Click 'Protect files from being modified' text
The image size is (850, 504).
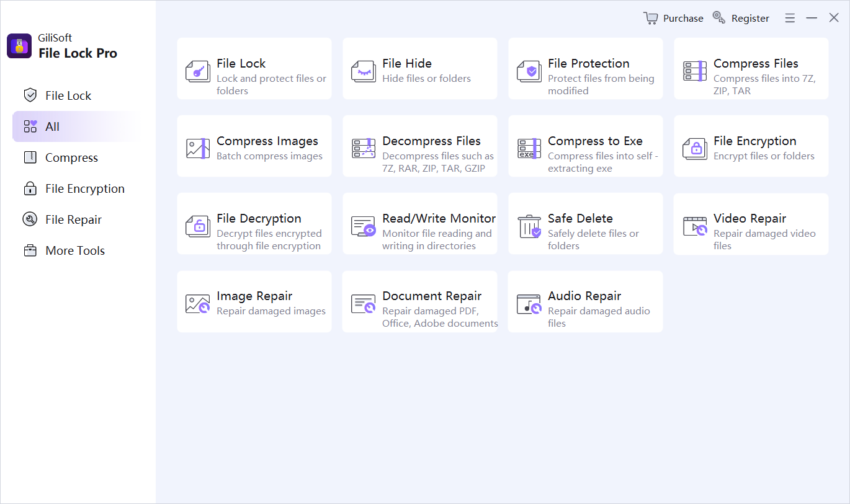tap(601, 84)
